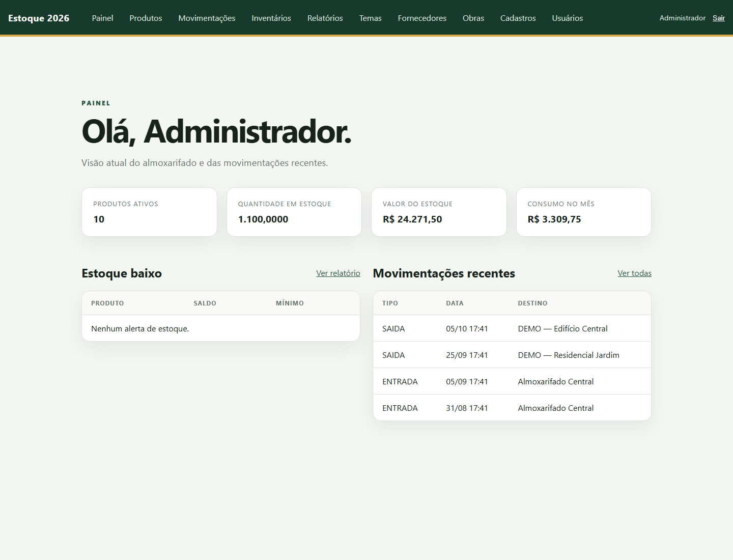This screenshot has width=733, height=560.
Task: Go to the Produtos page
Action: coord(146,18)
